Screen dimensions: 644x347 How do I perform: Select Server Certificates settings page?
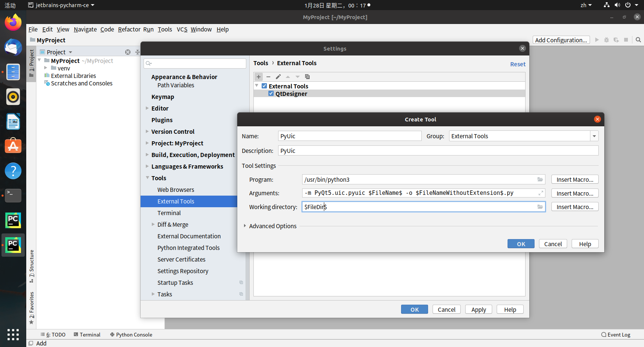click(x=181, y=259)
